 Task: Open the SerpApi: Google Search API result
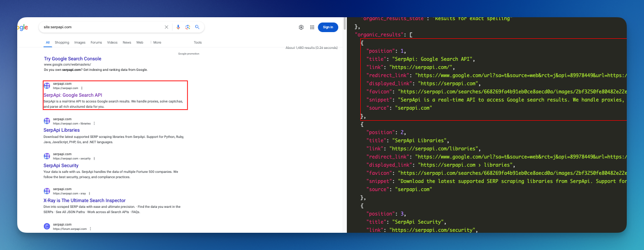(x=73, y=95)
